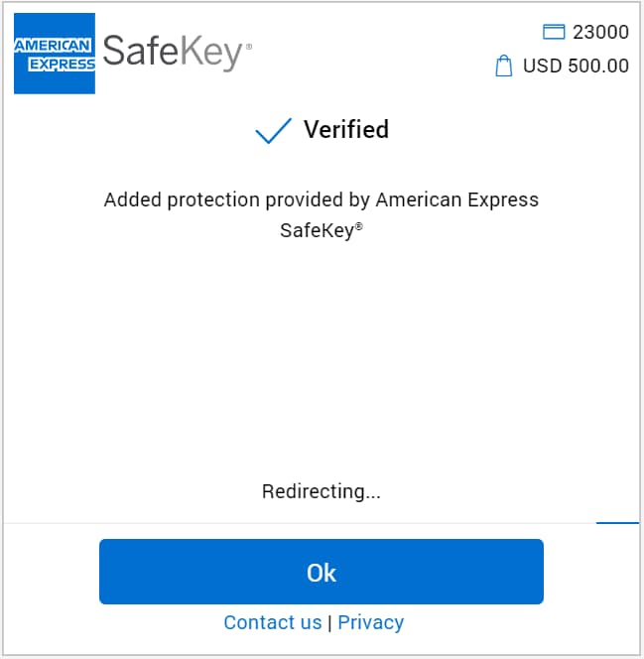
Task: Select the card number 23000
Action: tap(600, 32)
